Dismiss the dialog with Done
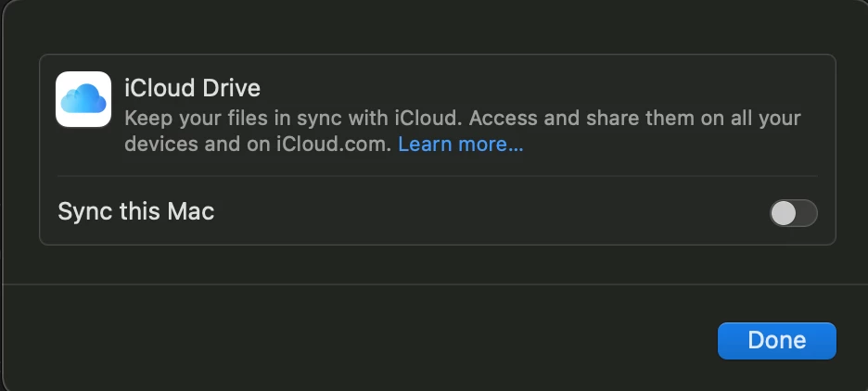This screenshot has height=391, width=868. click(776, 340)
